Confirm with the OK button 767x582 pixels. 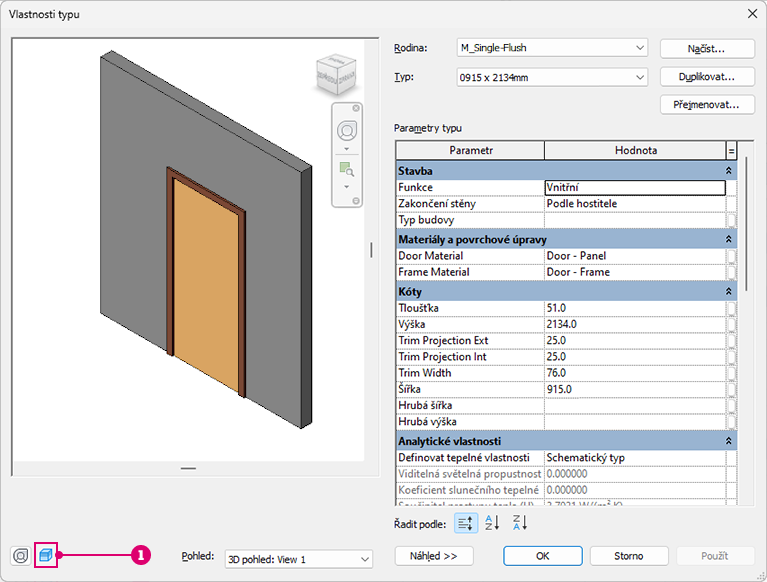pyautogui.click(x=542, y=556)
